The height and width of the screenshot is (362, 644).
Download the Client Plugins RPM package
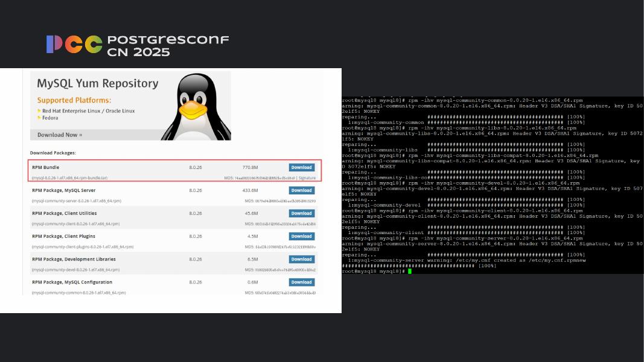pyautogui.click(x=301, y=237)
